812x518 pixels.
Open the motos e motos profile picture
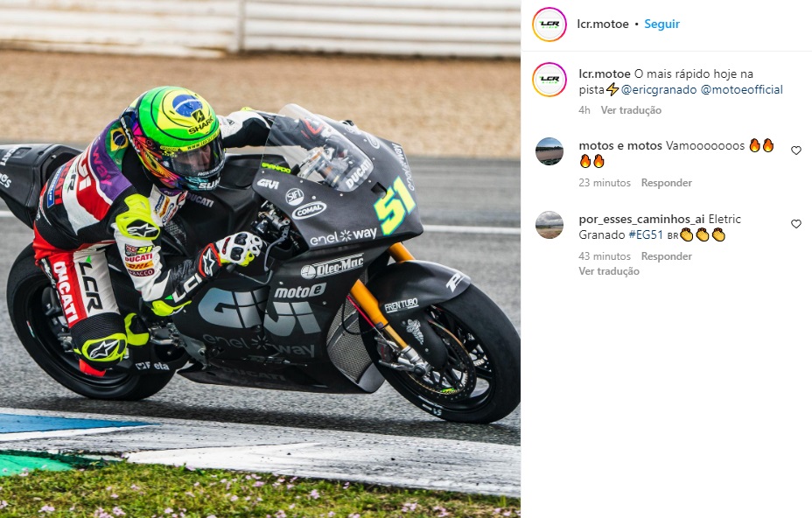(x=549, y=151)
